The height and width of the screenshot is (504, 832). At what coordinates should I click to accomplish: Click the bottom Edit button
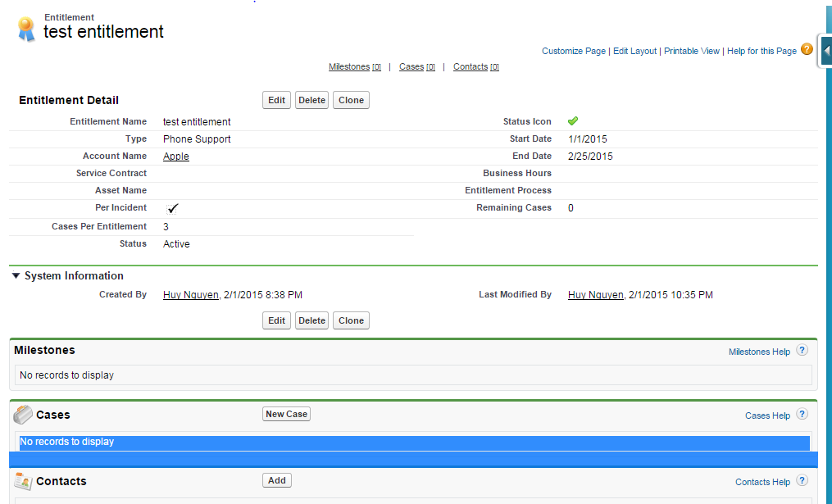coord(276,320)
